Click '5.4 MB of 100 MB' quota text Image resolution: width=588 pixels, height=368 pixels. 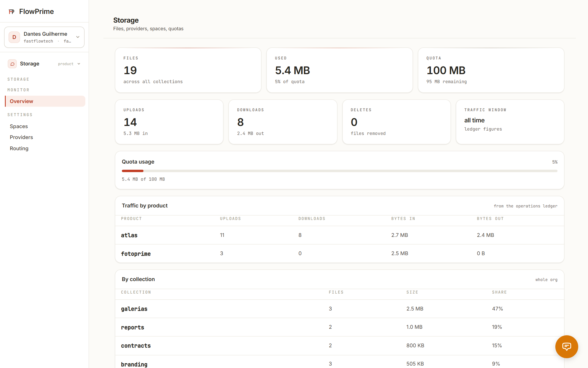point(143,179)
